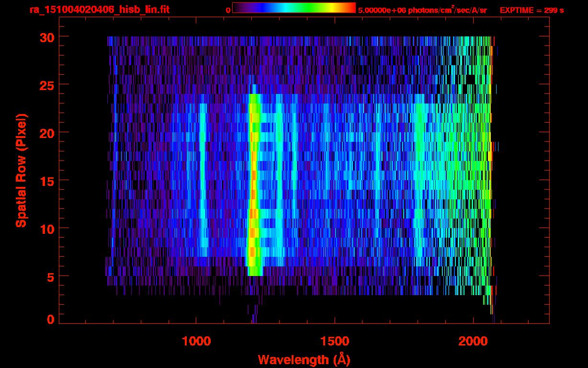Viewport: 588px width, 368px height.
Task: Click the 1000 wavelength tick label
Action: [x=196, y=341]
